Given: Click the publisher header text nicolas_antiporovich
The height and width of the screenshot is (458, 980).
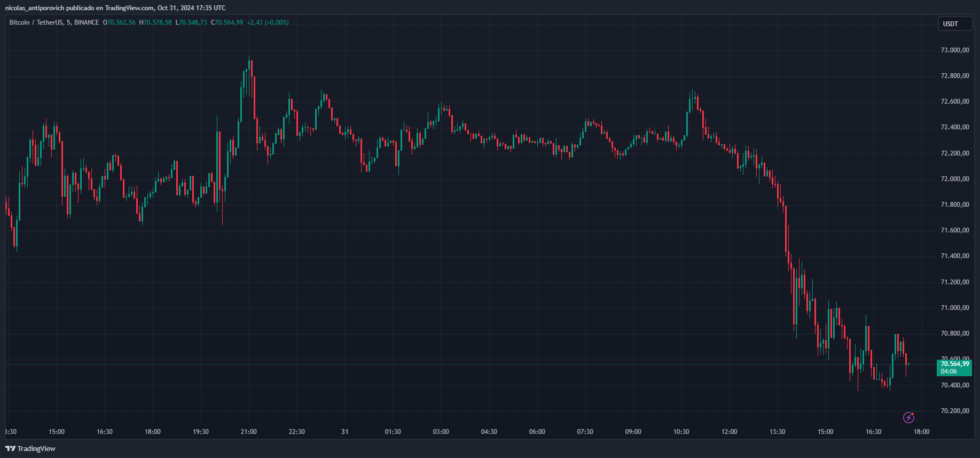Looking at the screenshot, I should (35, 8).
